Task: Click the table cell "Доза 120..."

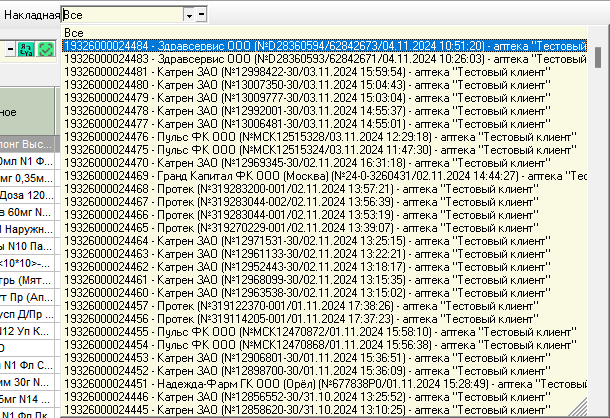Action: click(x=27, y=195)
